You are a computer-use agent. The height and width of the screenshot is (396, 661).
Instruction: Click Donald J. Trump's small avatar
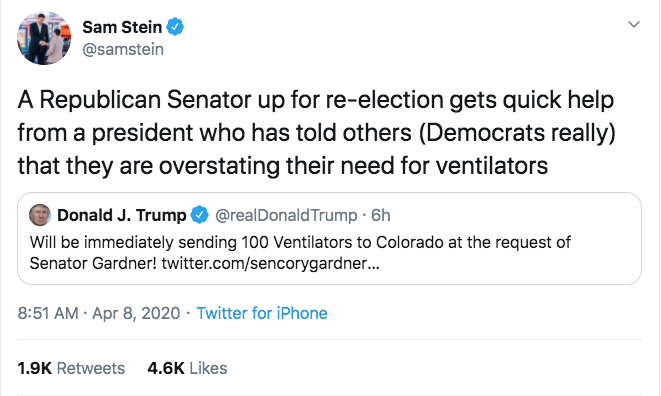pyautogui.click(x=40, y=215)
